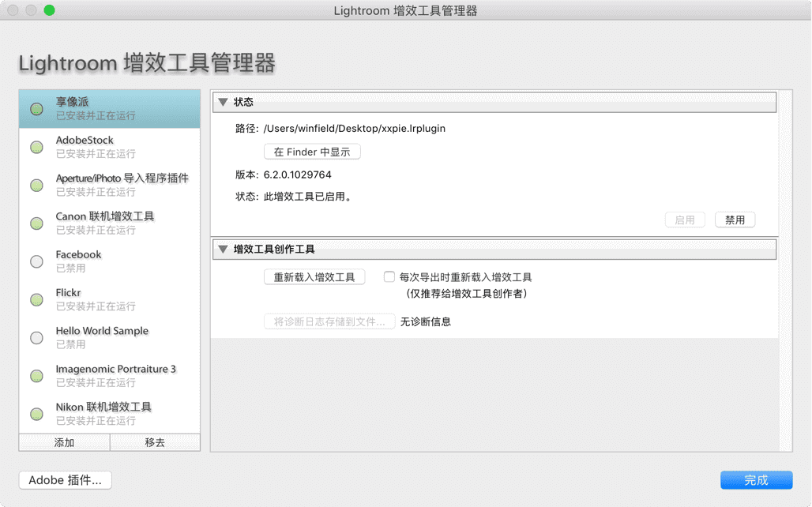This screenshot has width=812, height=507.
Task: Click the 禁用 button to disable plugin
Action: (x=735, y=220)
